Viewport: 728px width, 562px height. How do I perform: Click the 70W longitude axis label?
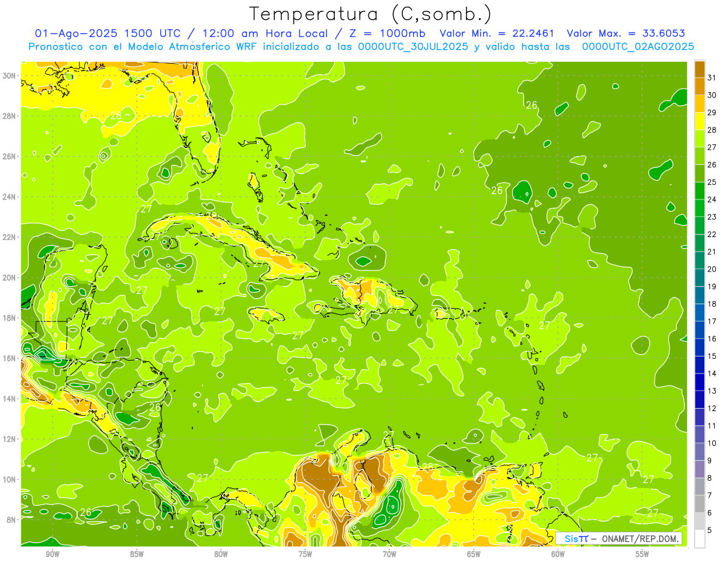coord(389,554)
